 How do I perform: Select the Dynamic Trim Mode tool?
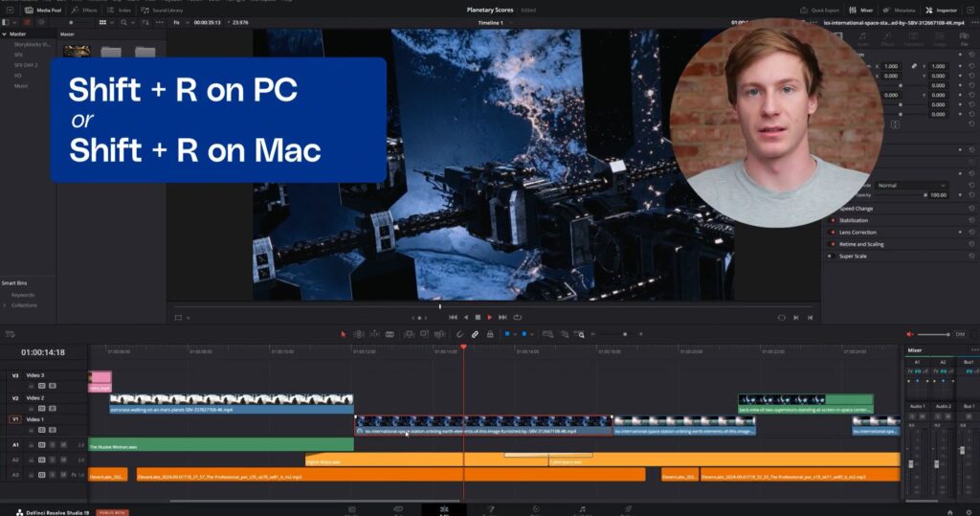point(374,335)
